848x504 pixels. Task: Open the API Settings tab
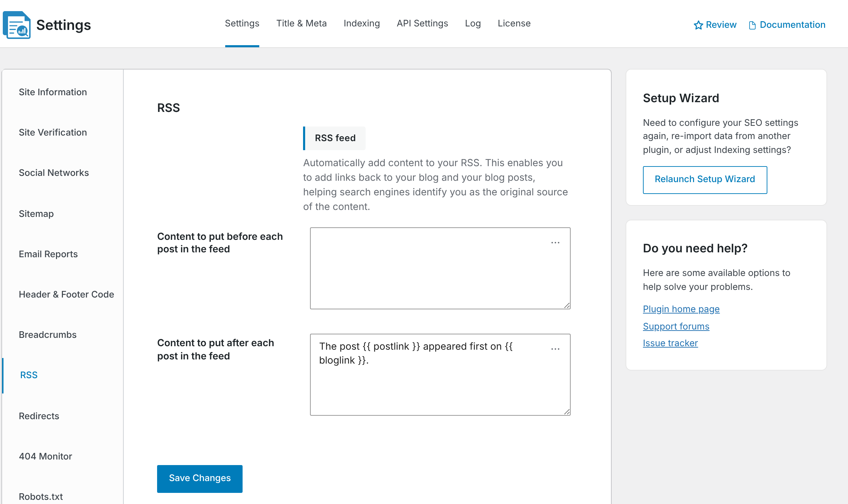(x=423, y=23)
